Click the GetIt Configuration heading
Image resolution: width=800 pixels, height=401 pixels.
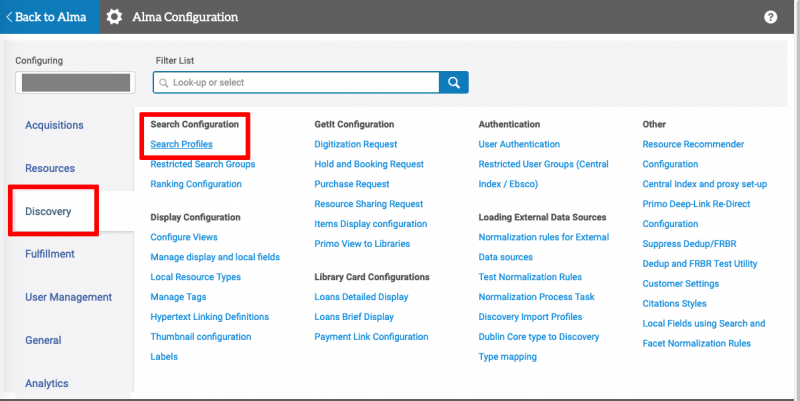[x=354, y=124]
